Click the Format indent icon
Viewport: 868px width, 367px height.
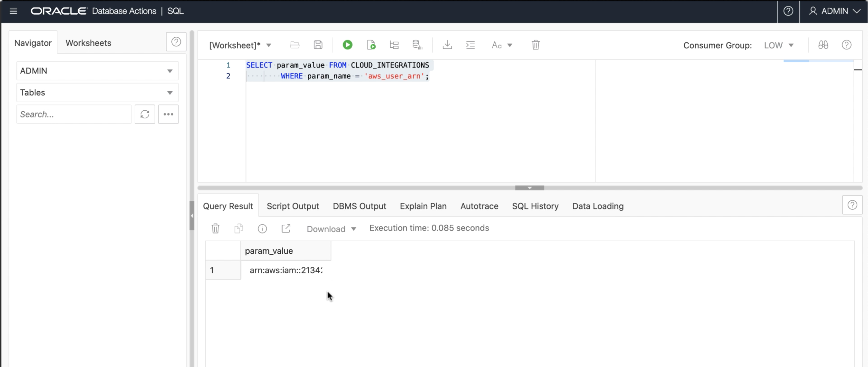[470, 45]
